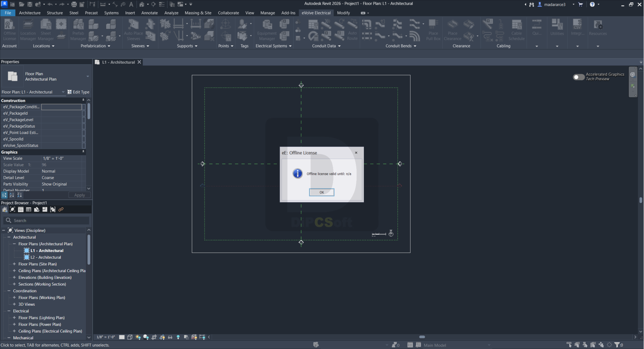Open the Autodesk cart icon
The height and width of the screenshot is (349, 644).
pyautogui.click(x=581, y=4)
